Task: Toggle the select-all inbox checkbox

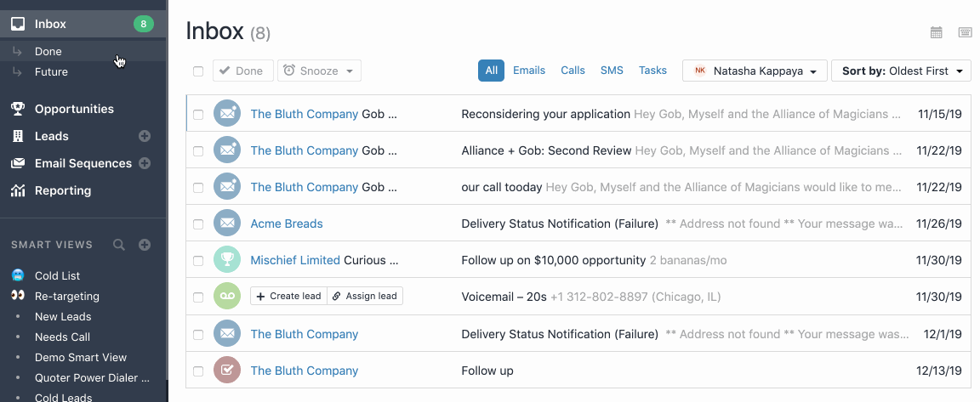Action: [198, 71]
